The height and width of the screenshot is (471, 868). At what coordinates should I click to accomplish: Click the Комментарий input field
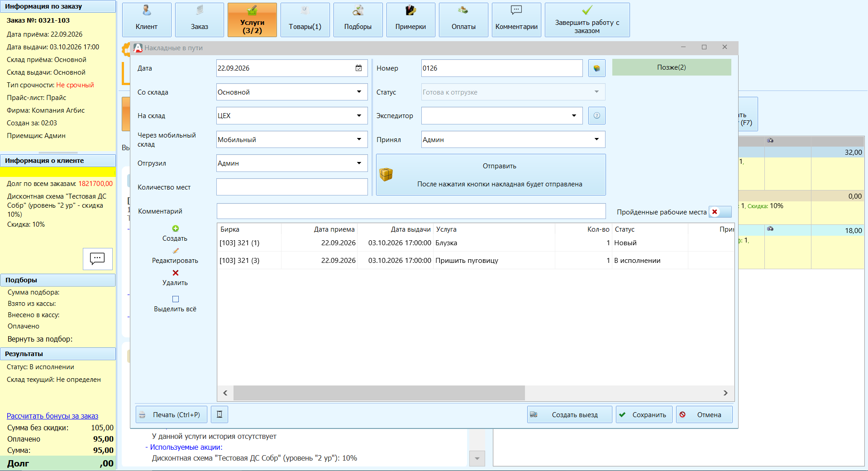[411, 211]
